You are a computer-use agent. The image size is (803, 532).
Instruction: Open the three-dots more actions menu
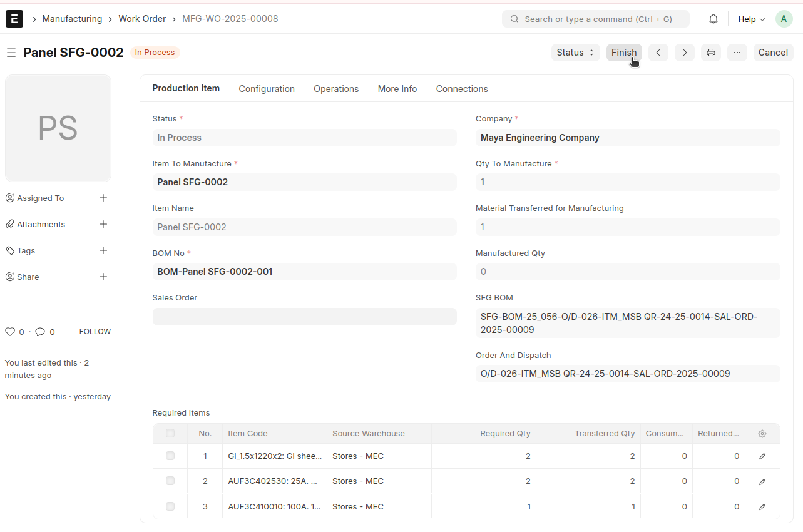coord(737,53)
